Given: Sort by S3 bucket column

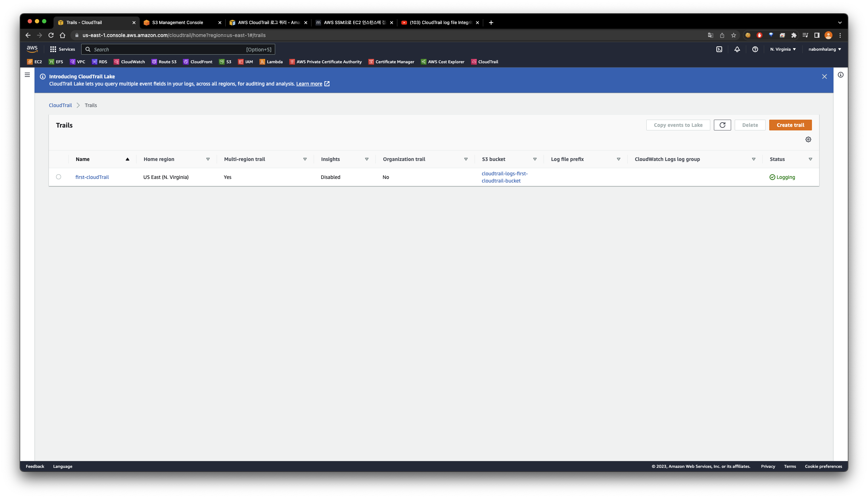Looking at the screenshot, I should pyautogui.click(x=509, y=159).
